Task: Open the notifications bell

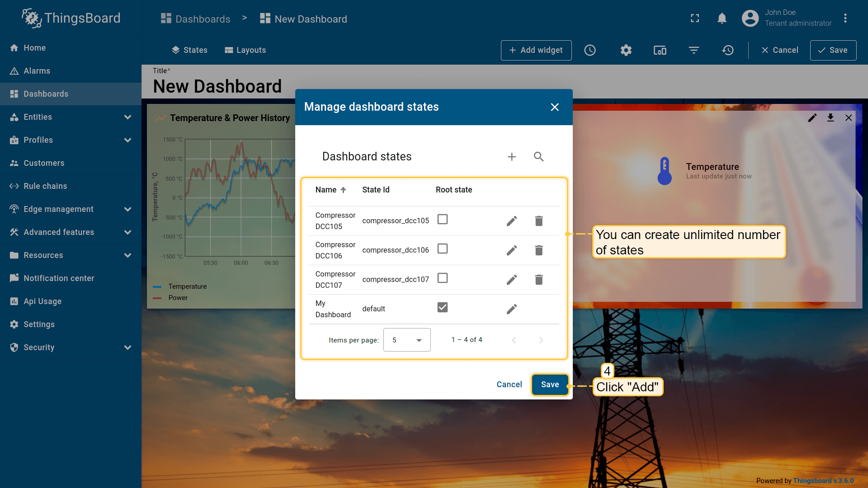Action: (722, 19)
